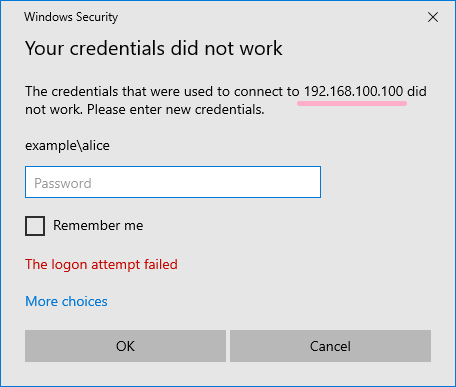Confirm credentials with the OK button
The width and height of the screenshot is (456, 387).
125,346
